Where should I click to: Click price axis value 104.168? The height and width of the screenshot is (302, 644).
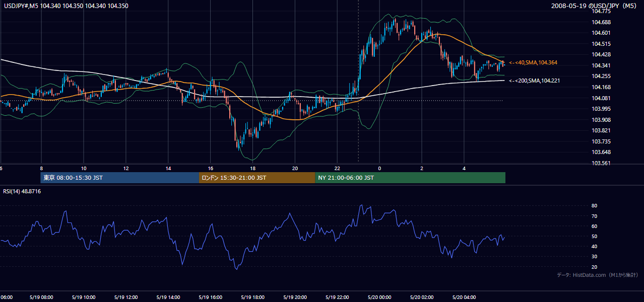pos(602,87)
